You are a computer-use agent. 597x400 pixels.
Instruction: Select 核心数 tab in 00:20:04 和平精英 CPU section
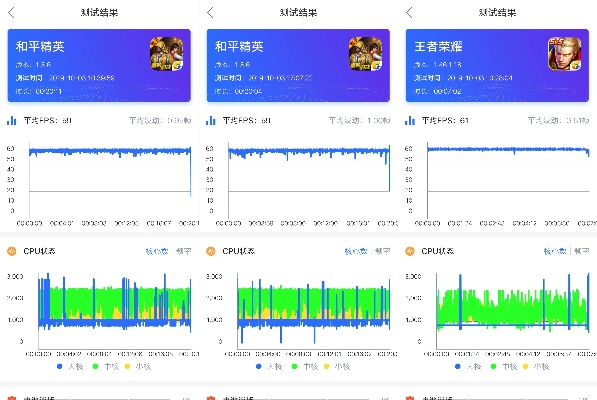pos(356,251)
